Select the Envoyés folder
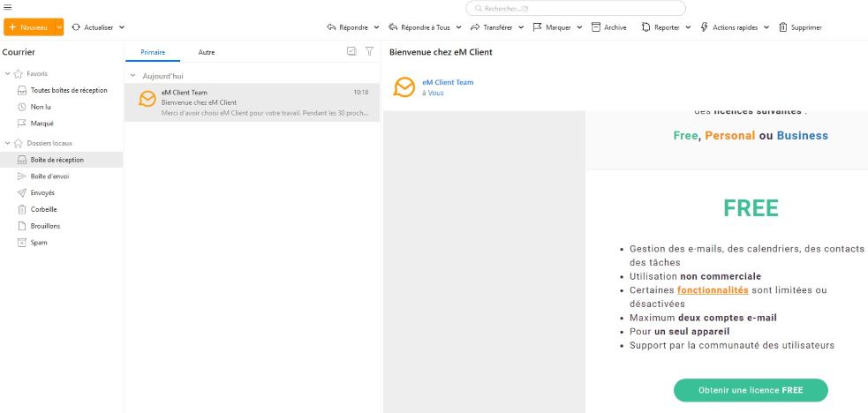This screenshot has height=413, width=868. tap(42, 192)
